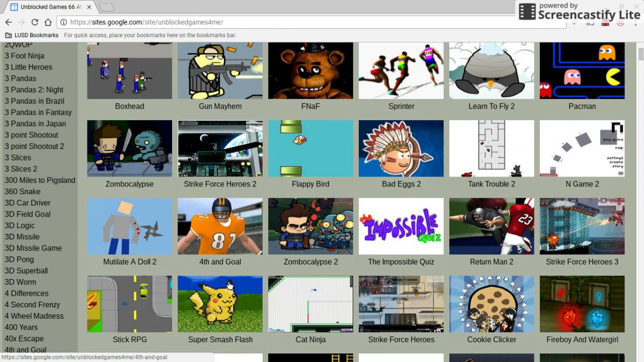Open the Super Smash Flash Pikachu thumbnail
This screenshot has width=644, height=362.
[220, 304]
